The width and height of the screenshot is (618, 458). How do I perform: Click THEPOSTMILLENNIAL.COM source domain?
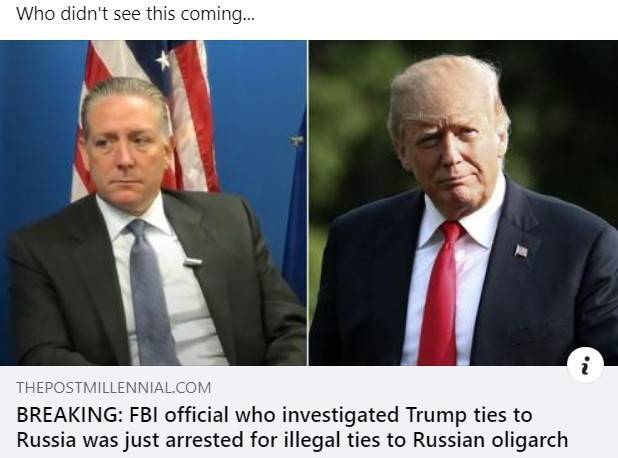tap(114, 388)
